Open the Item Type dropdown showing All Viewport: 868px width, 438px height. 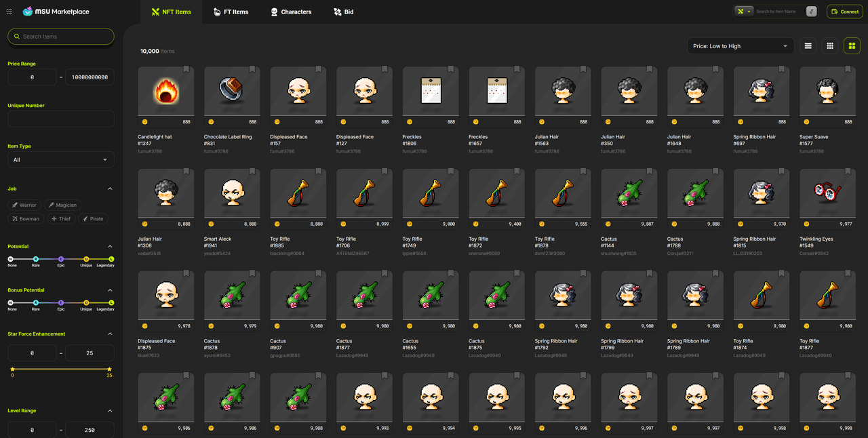pos(60,160)
